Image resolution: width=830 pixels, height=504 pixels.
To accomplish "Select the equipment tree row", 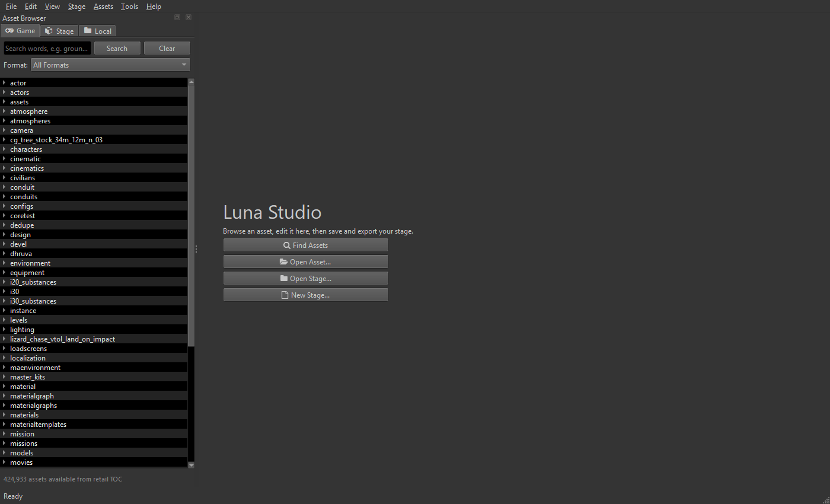I will tap(94, 273).
